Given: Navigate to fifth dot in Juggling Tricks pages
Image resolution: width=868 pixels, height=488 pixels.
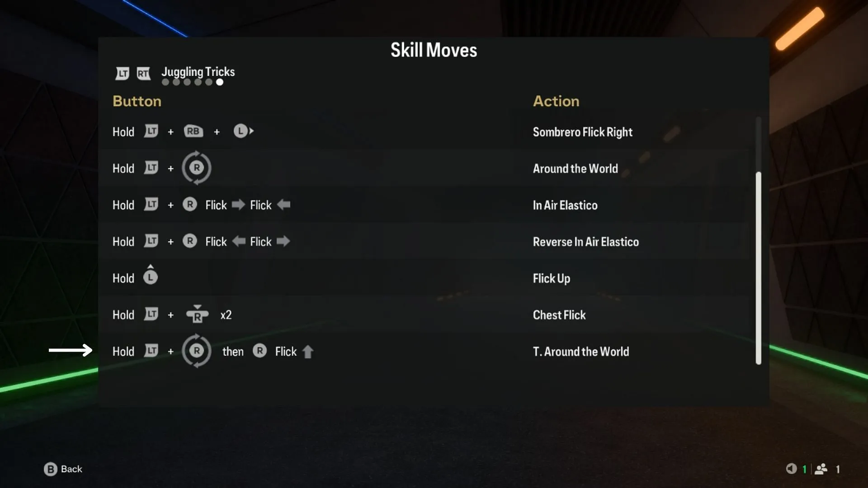Looking at the screenshot, I should tap(208, 82).
